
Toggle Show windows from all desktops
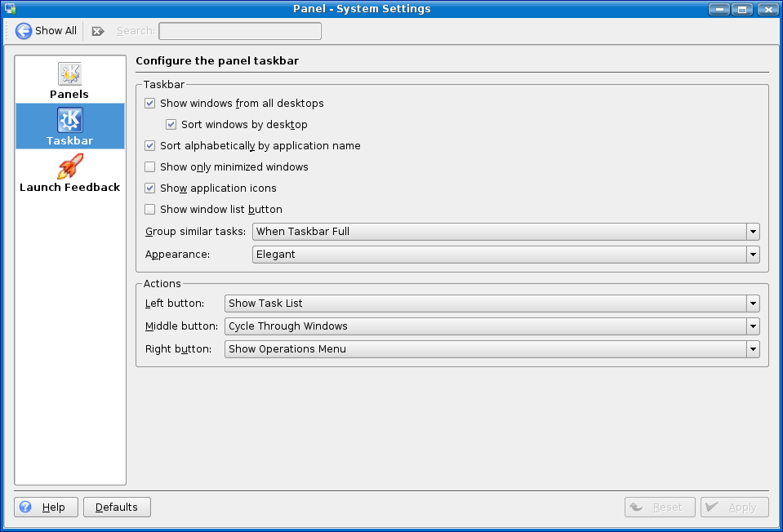[x=149, y=104]
